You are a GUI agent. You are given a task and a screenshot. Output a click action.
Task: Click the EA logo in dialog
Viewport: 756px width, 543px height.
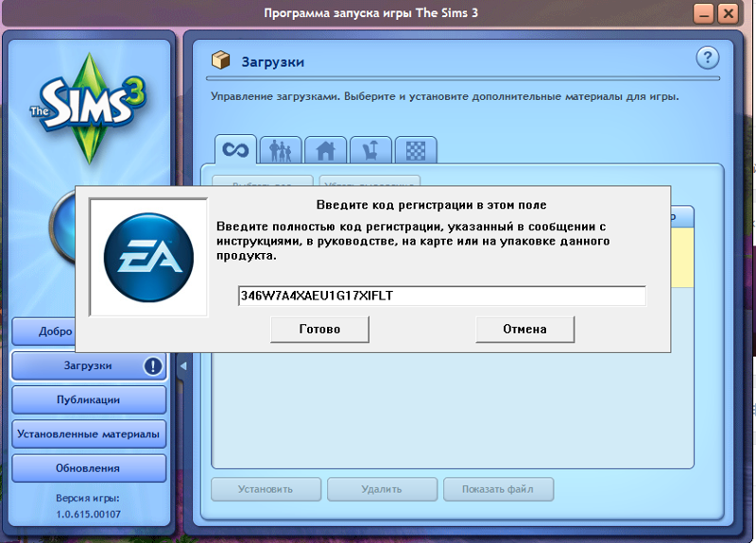click(148, 257)
